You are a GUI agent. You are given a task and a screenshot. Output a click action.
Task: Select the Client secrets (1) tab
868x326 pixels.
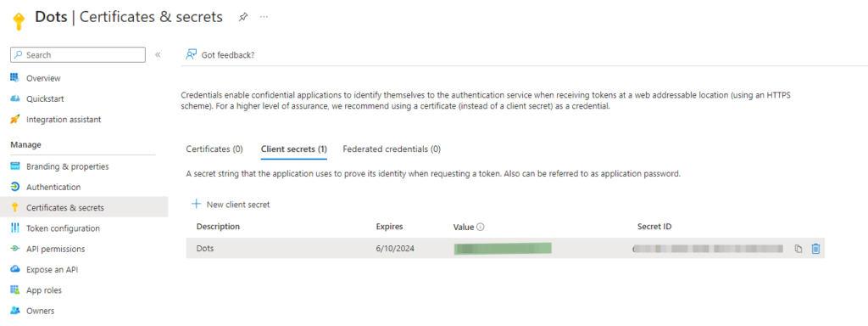[x=294, y=149]
